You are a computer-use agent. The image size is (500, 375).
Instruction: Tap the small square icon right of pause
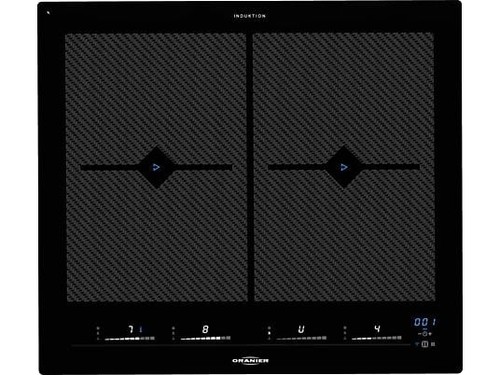[x=433, y=344]
